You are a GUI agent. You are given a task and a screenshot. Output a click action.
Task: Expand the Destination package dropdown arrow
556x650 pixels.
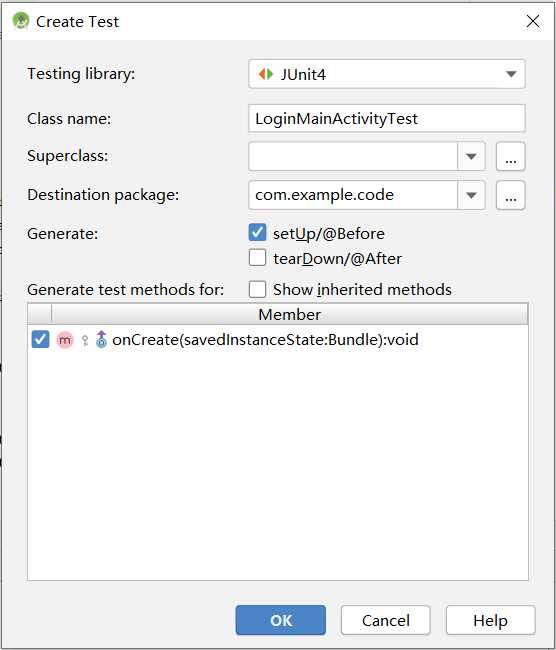point(471,195)
